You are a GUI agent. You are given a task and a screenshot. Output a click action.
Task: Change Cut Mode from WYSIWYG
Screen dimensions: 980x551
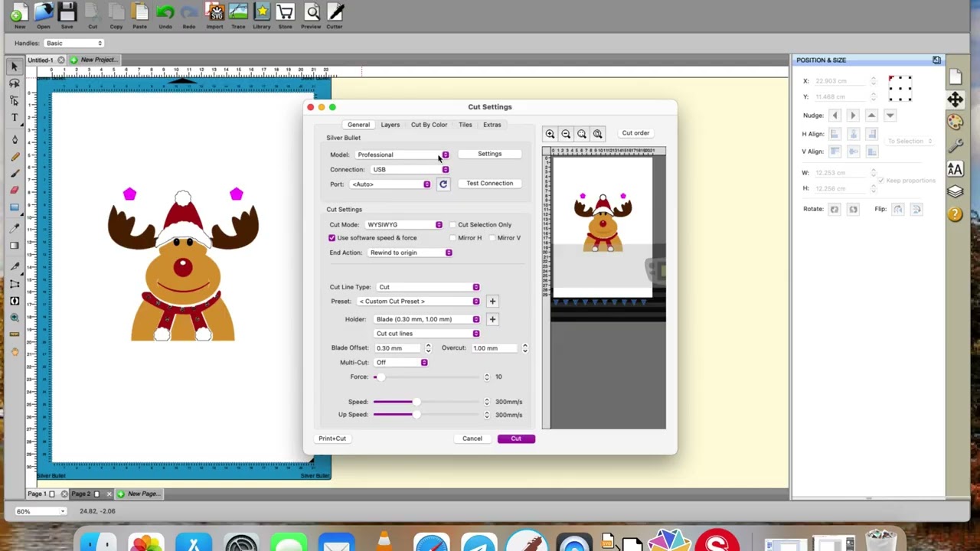pyautogui.click(x=403, y=225)
